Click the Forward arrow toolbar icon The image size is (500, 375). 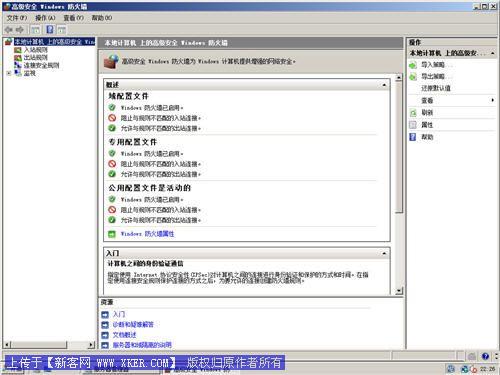point(20,30)
